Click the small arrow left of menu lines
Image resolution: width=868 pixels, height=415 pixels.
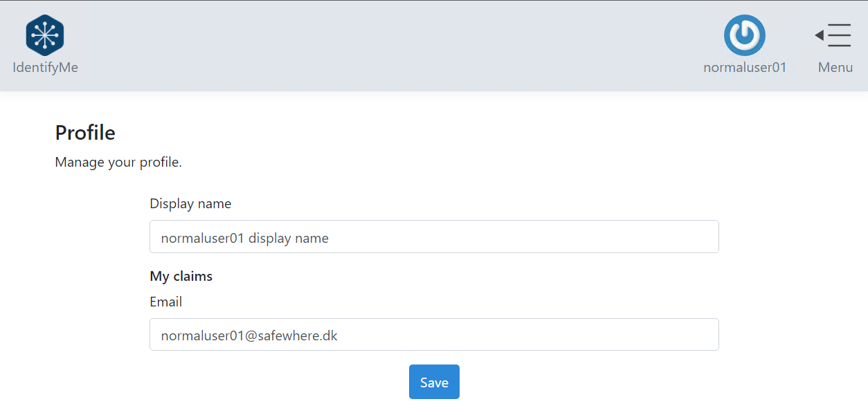[819, 35]
